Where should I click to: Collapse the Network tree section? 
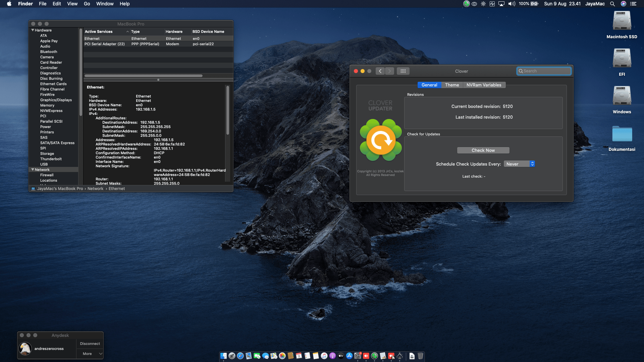point(33,170)
